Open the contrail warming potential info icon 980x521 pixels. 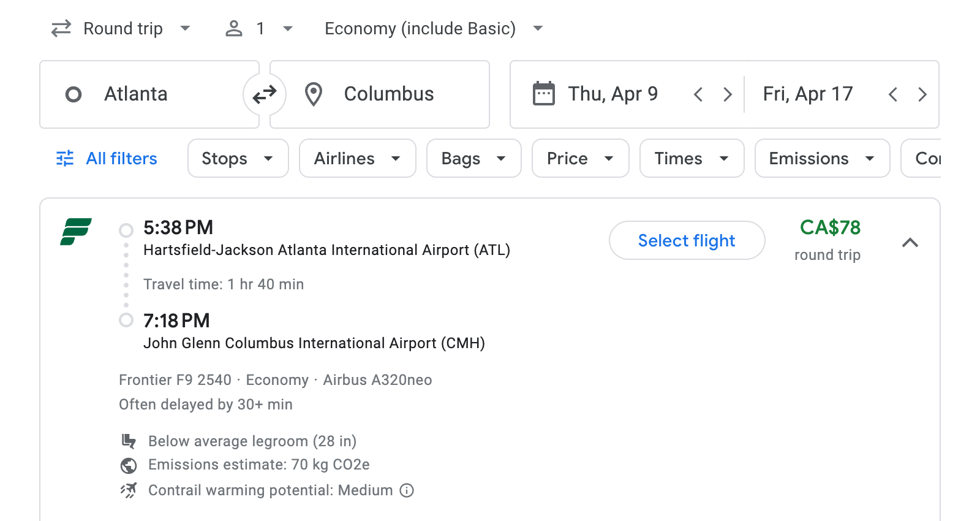[x=407, y=490]
